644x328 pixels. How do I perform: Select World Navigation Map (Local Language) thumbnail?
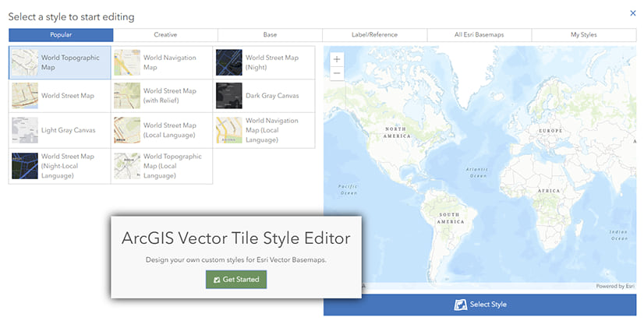tap(229, 130)
